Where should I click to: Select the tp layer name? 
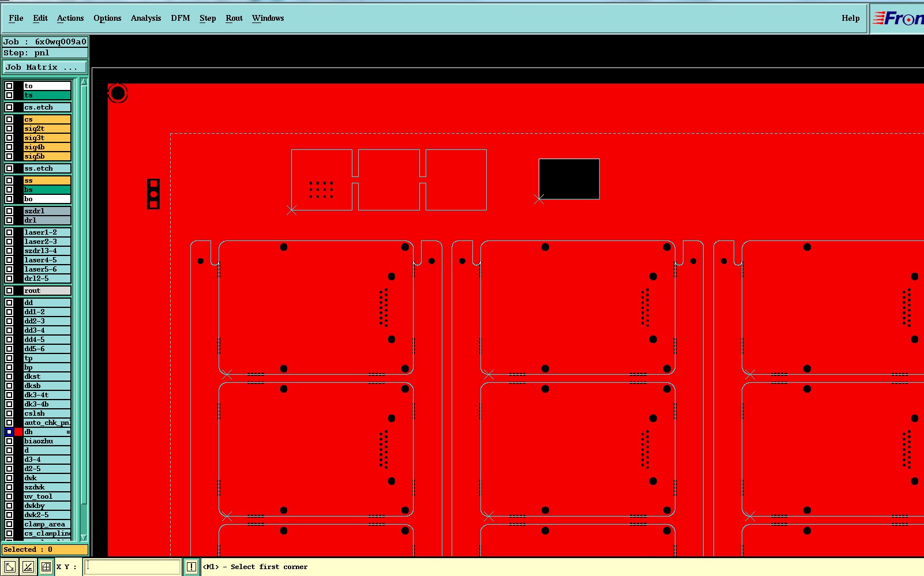(x=47, y=358)
